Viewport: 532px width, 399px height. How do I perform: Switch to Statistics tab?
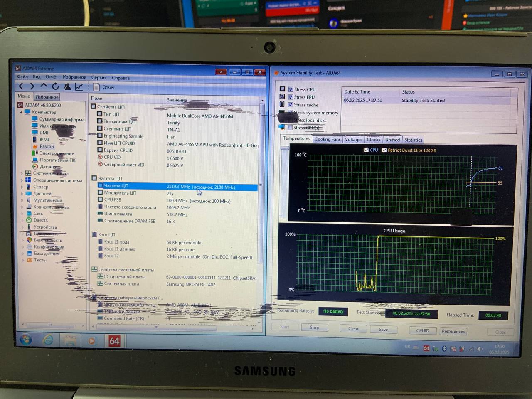click(x=413, y=140)
